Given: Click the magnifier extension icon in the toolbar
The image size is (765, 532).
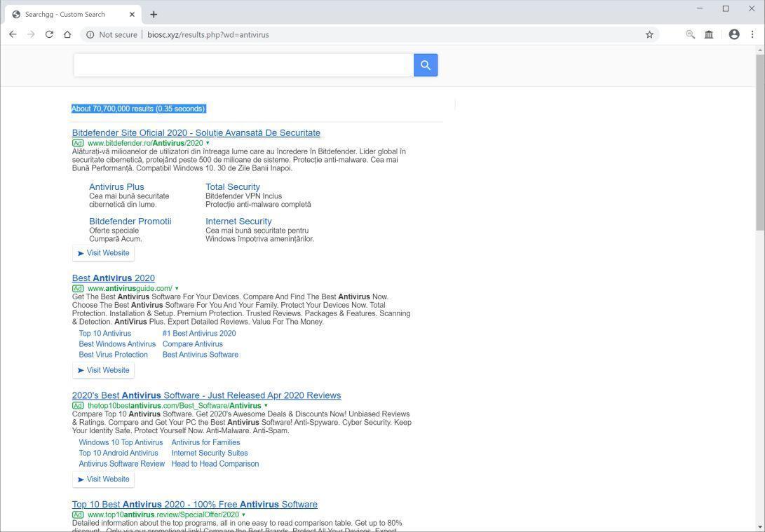Looking at the screenshot, I should 690,34.
